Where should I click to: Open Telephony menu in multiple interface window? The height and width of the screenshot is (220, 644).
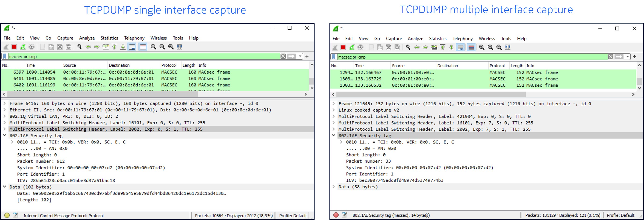462,39
